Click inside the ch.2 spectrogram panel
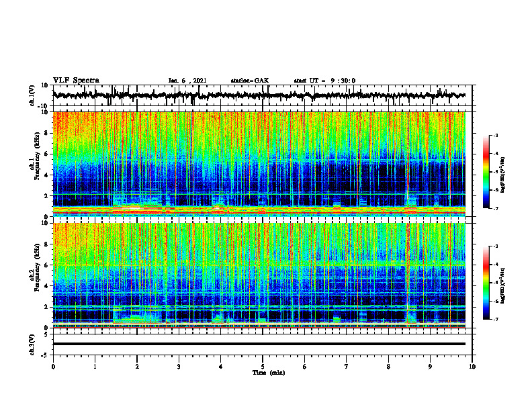The width and height of the screenshot is (532, 411). click(x=259, y=275)
